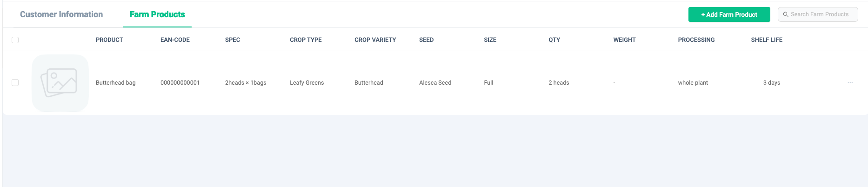The image size is (868, 187).
Task: Click the Add Farm Product button
Action: [x=729, y=14]
